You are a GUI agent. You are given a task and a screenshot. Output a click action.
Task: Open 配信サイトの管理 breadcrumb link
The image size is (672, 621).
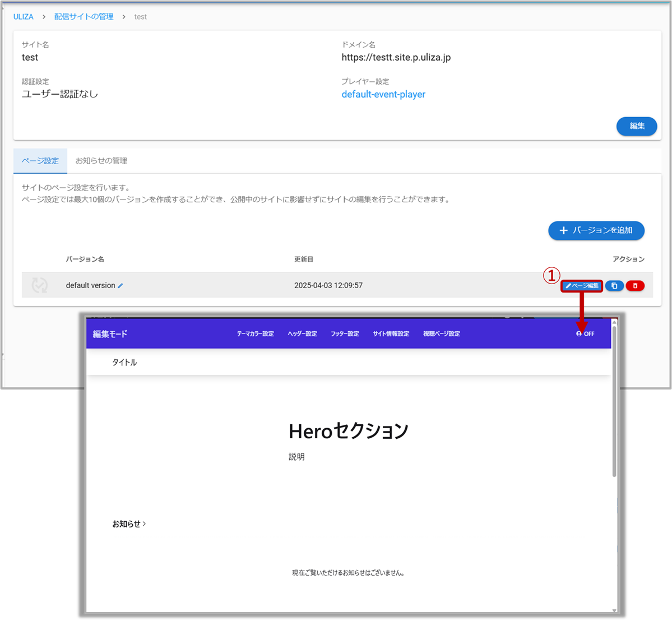84,17
